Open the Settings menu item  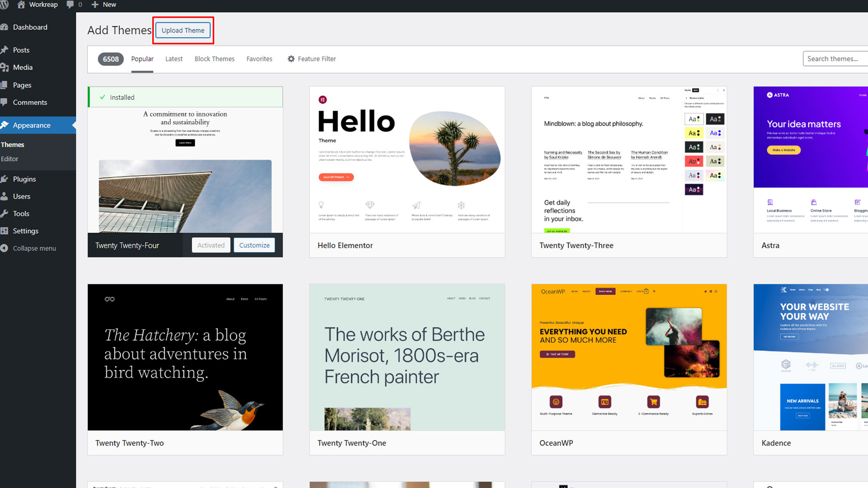coord(25,231)
